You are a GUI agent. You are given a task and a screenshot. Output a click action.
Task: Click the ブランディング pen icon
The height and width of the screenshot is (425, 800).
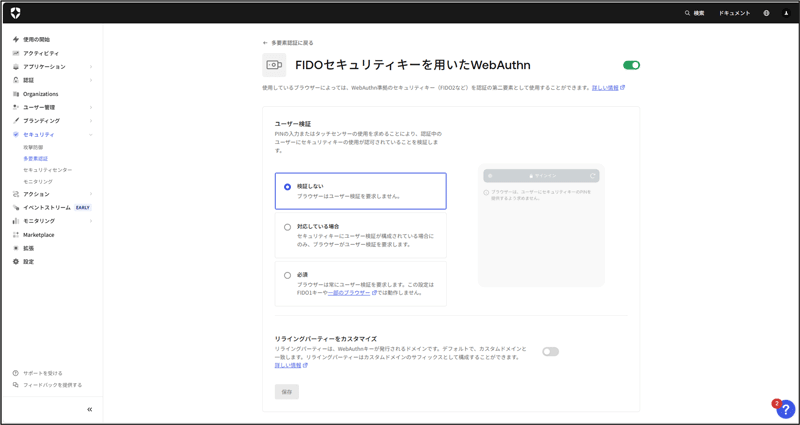[16, 121]
